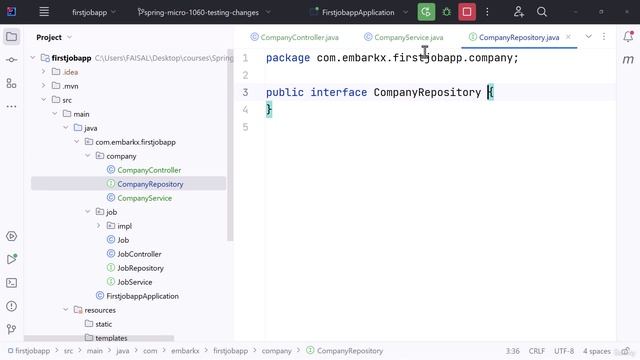This screenshot has height=360, width=640.
Task: Collapse the resources folder
Action: 66,310
